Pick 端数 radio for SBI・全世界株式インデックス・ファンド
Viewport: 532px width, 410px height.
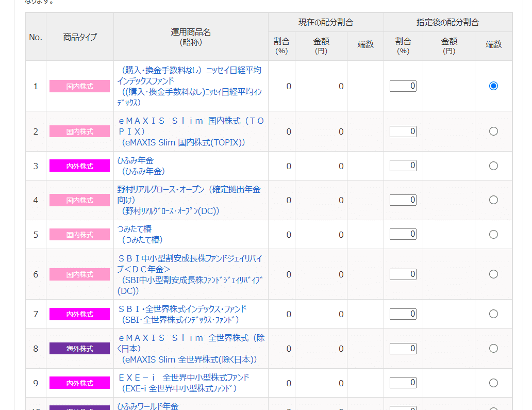coord(493,314)
